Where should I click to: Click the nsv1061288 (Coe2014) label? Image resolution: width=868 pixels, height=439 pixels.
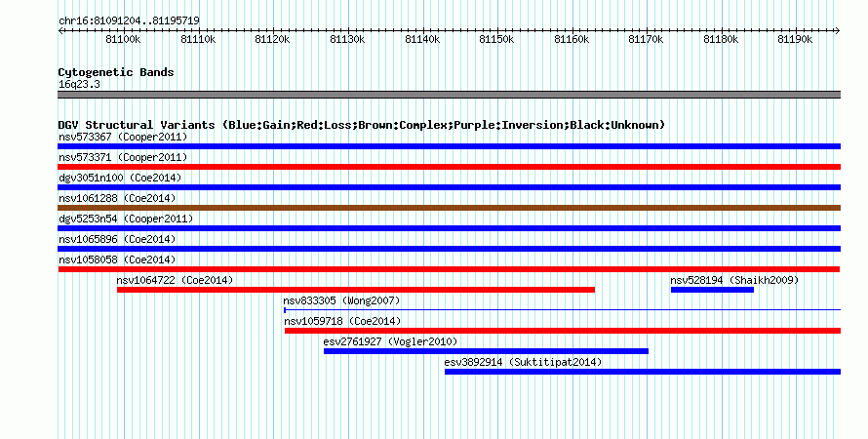click(117, 198)
